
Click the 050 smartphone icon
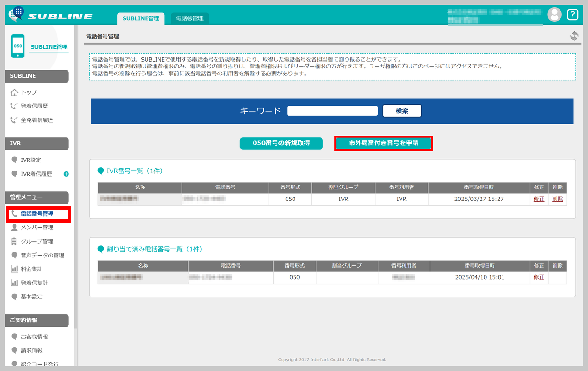[18, 46]
